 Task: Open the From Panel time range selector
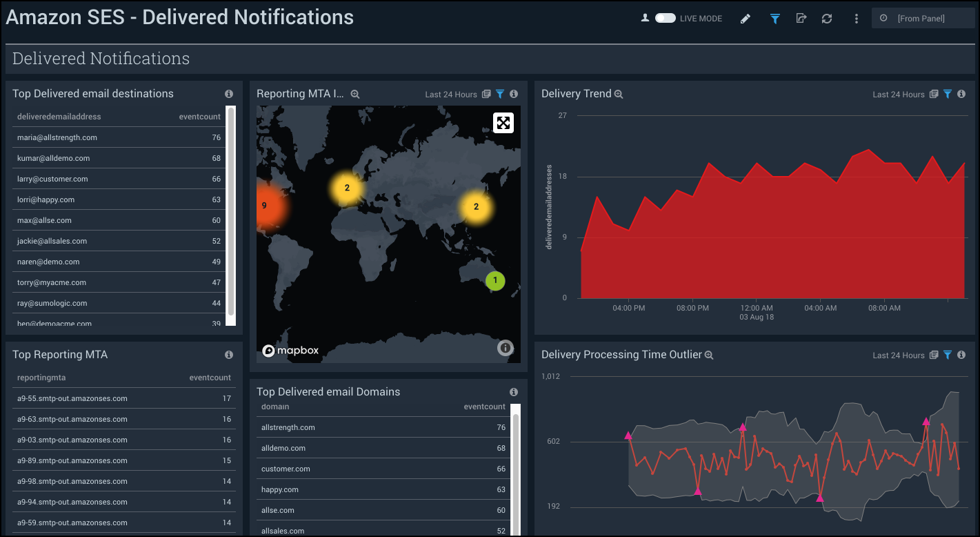coord(923,19)
